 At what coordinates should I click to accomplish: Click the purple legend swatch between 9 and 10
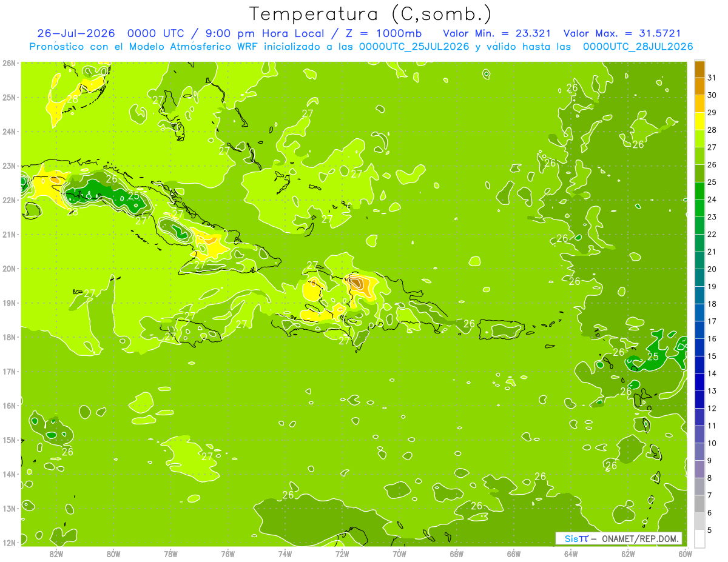699,452
